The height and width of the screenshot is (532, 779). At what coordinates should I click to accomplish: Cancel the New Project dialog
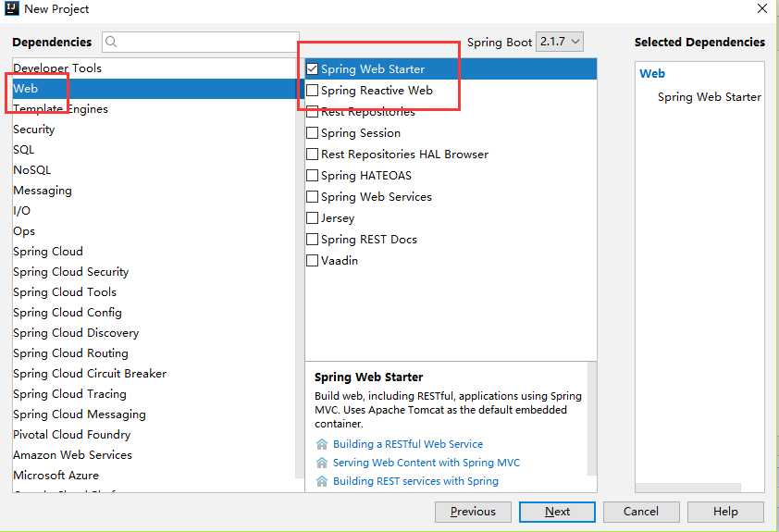click(x=641, y=512)
